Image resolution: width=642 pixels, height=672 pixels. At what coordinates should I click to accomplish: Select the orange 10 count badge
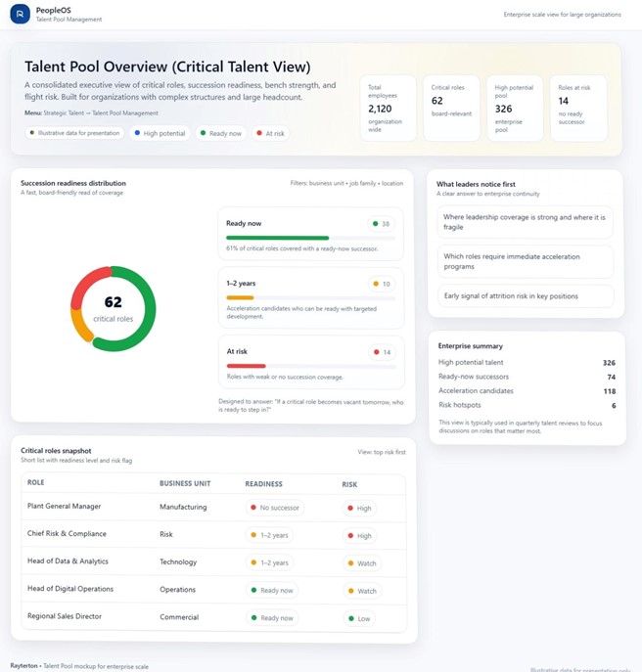(x=381, y=285)
